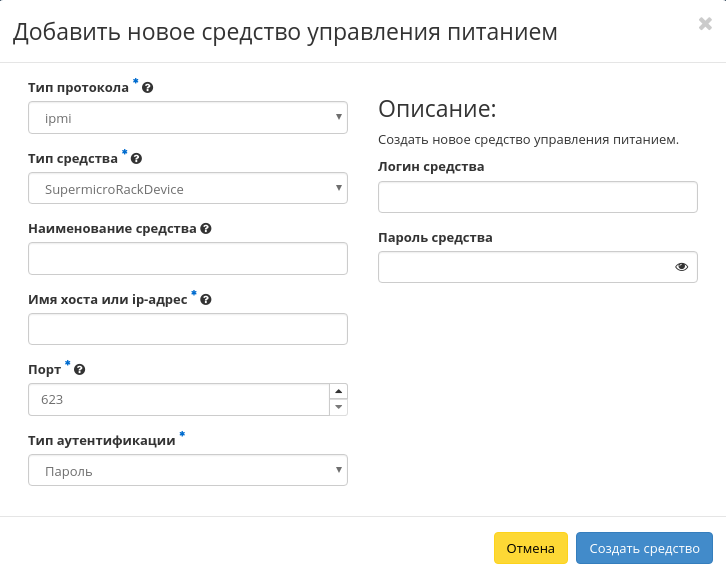
Task: Click the Логин средства input field
Action: [x=537, y=197]
